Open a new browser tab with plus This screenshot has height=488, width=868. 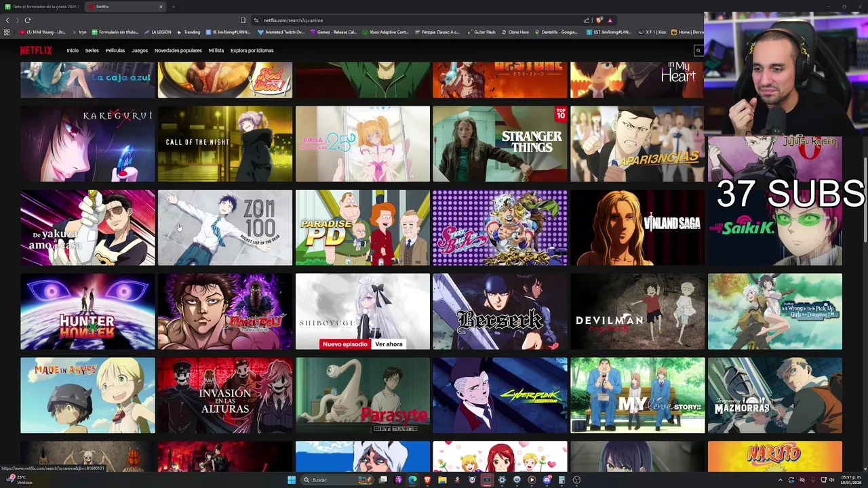(173, 7)
